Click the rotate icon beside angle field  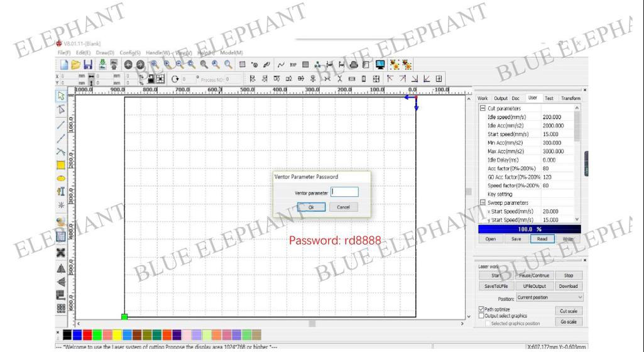click(x=175, y=79)
